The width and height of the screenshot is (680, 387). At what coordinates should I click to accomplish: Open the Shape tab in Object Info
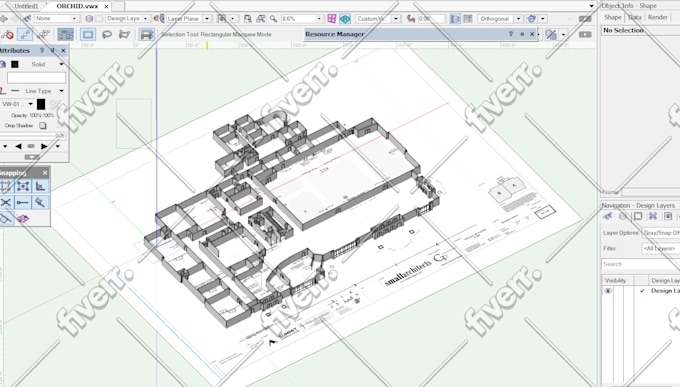(x=613, y=17)
